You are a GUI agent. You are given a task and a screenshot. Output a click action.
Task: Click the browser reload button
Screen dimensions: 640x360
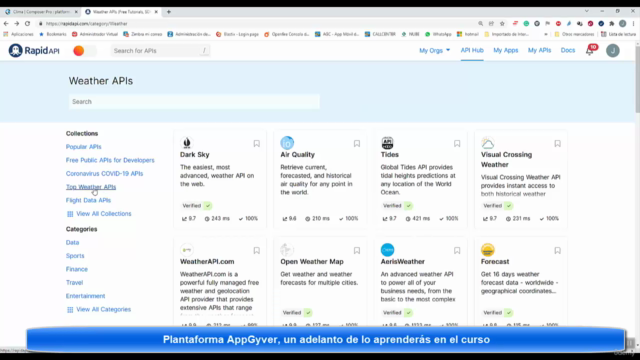[27, 24]
